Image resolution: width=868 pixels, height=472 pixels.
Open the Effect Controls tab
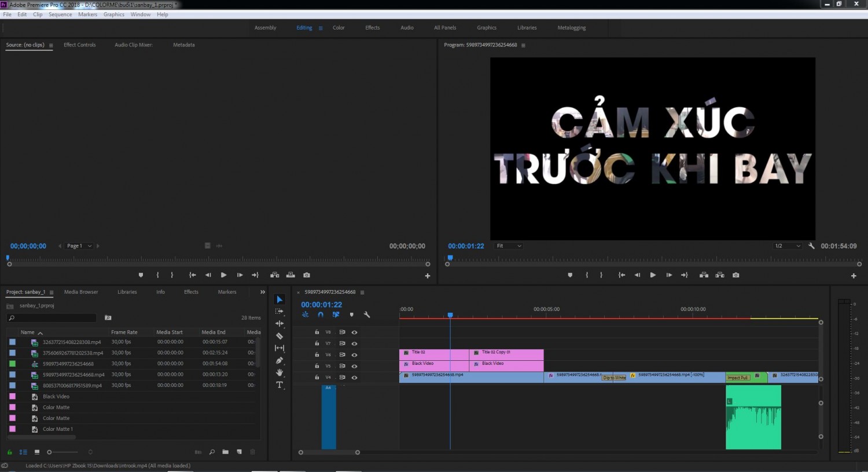[80, 45]
